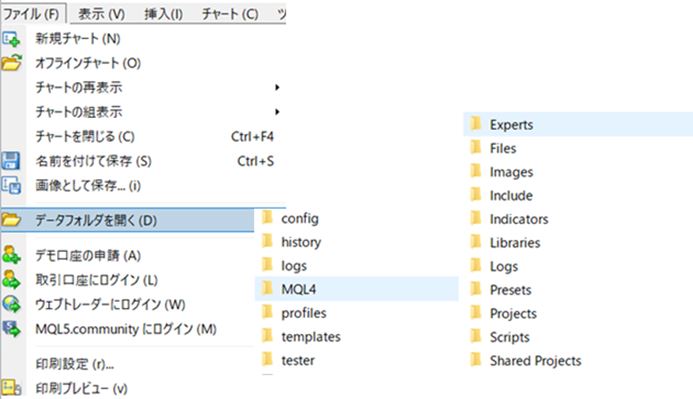693x399 pixels.
Task: Click the folder icon beside Experts
Action: pos(475,123)
